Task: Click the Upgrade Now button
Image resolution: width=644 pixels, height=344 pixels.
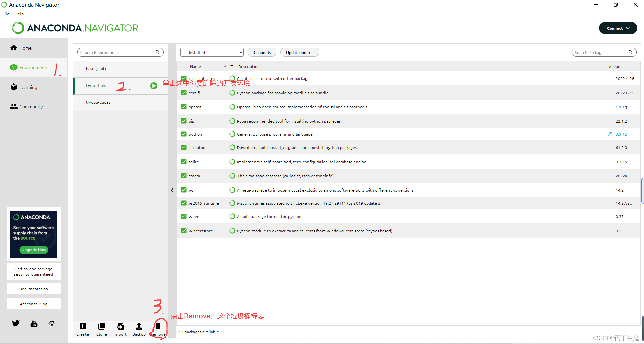Action: tap(34, 250)
